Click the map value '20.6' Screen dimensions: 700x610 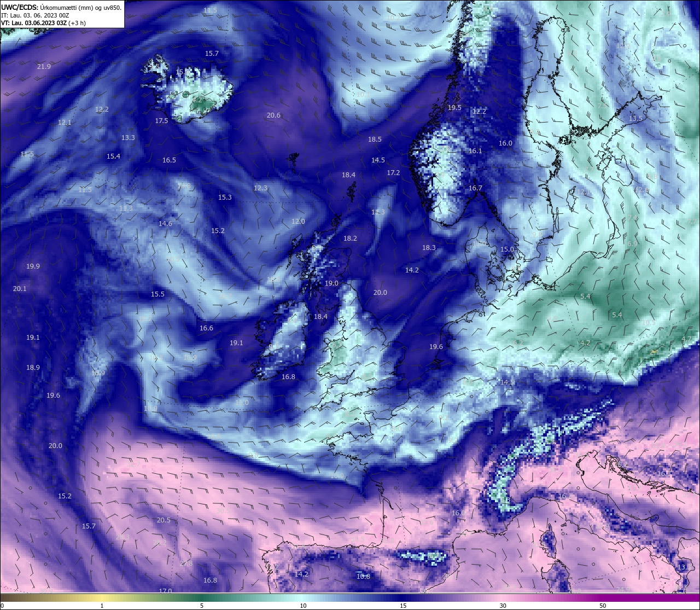[x=273, y=115]
